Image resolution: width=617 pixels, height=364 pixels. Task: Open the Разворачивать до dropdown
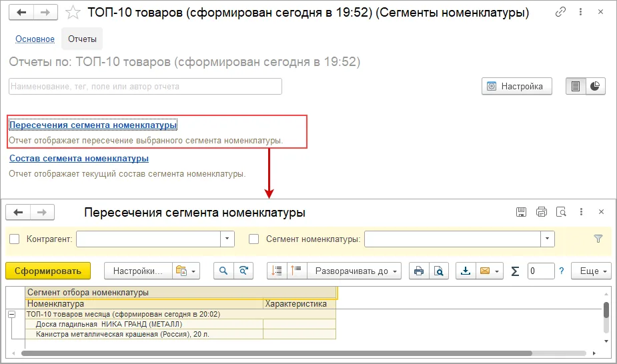click(x=354, y=271)
